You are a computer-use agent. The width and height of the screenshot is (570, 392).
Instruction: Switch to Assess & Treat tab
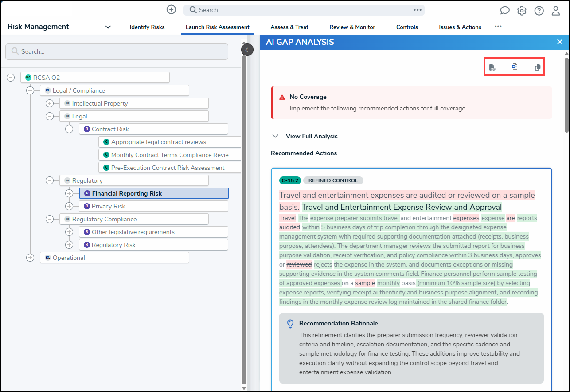(289, 27)
